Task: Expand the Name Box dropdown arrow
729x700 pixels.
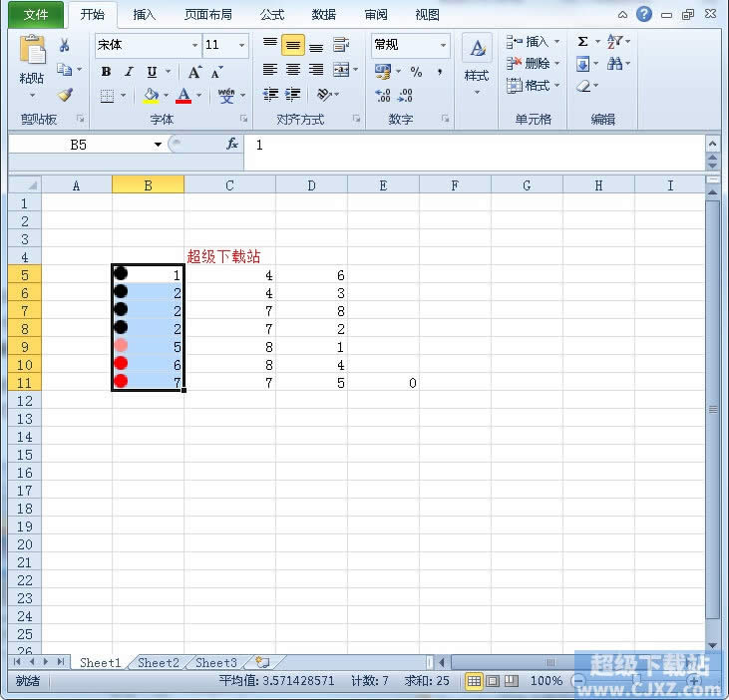Action: (159, 145)
